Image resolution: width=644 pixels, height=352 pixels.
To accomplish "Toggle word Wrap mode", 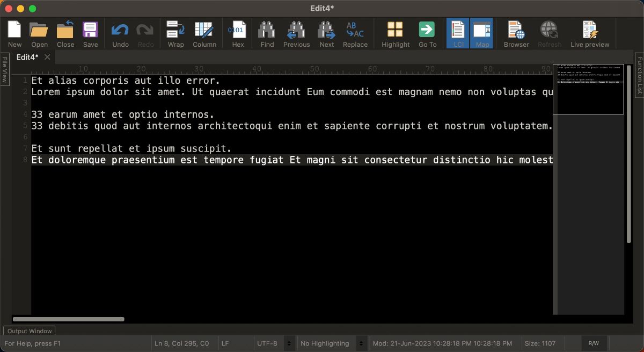I will (x=175, y=33).
